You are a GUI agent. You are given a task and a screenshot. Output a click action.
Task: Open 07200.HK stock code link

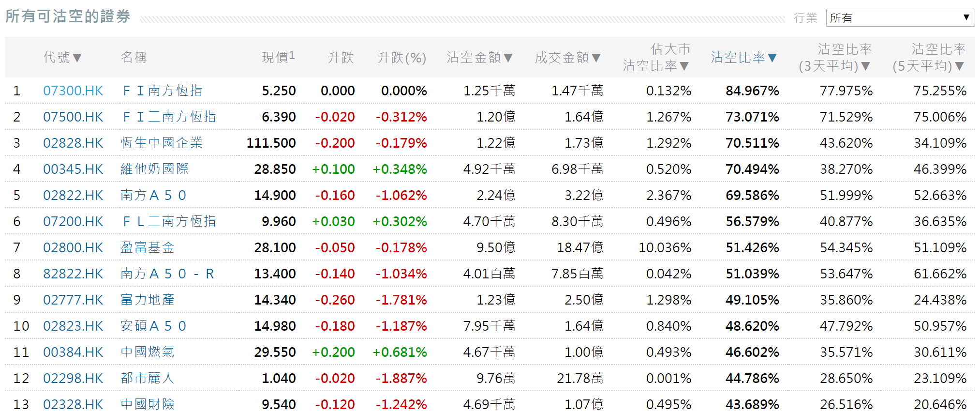73,221
